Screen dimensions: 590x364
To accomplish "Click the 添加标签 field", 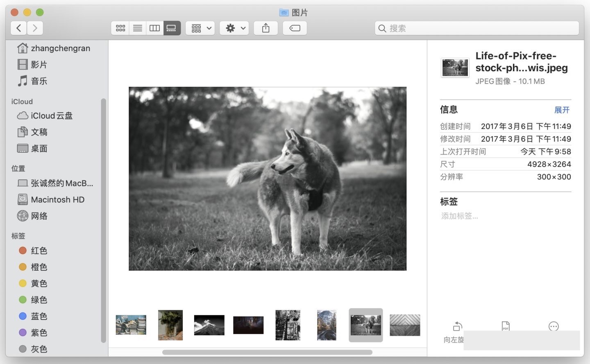I will coord(460,216).
